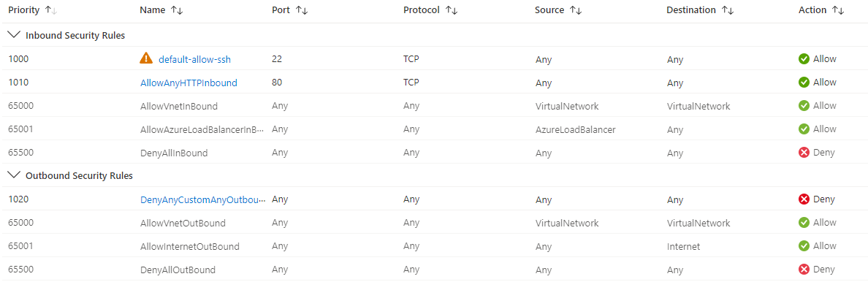Sort by Name column arrows icon
Viewport: 868px width, 290px height.
coord(178,10)
